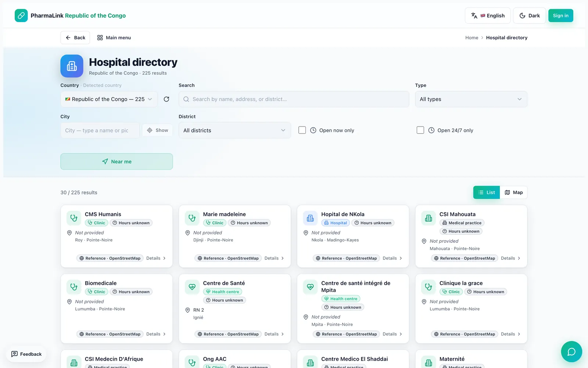Click the Near me button
Screen dimensions: 588x368
pos(116,162)
